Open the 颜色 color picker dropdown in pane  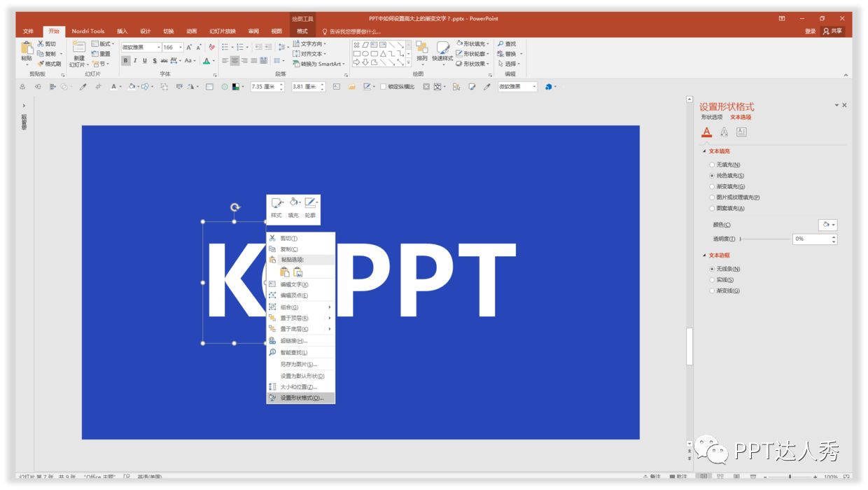point(827,225)
